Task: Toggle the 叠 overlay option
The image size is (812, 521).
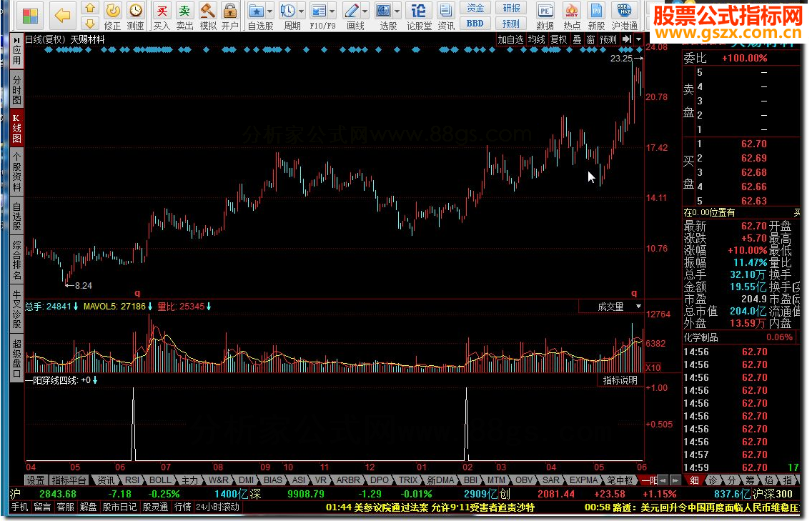Action: point(577,39)
